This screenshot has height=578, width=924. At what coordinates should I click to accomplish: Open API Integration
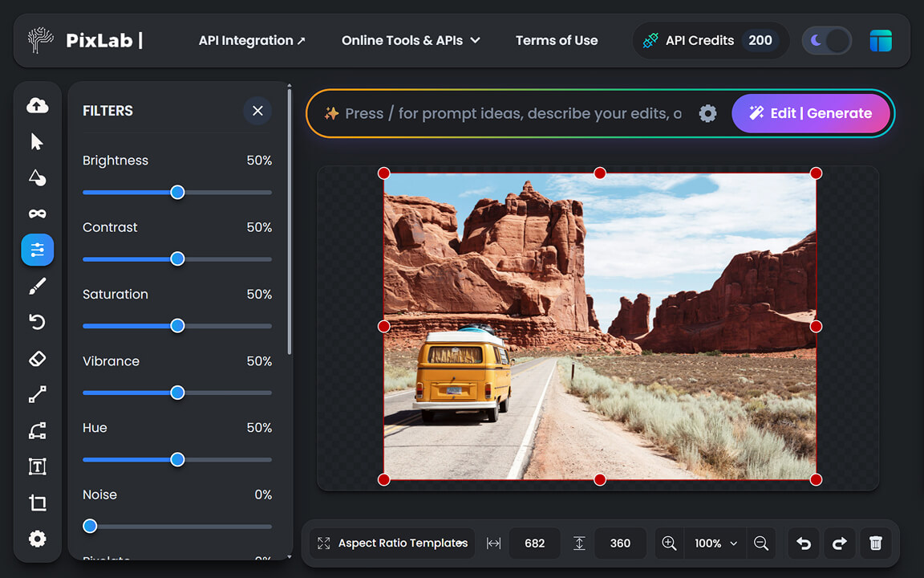[252, 40]
